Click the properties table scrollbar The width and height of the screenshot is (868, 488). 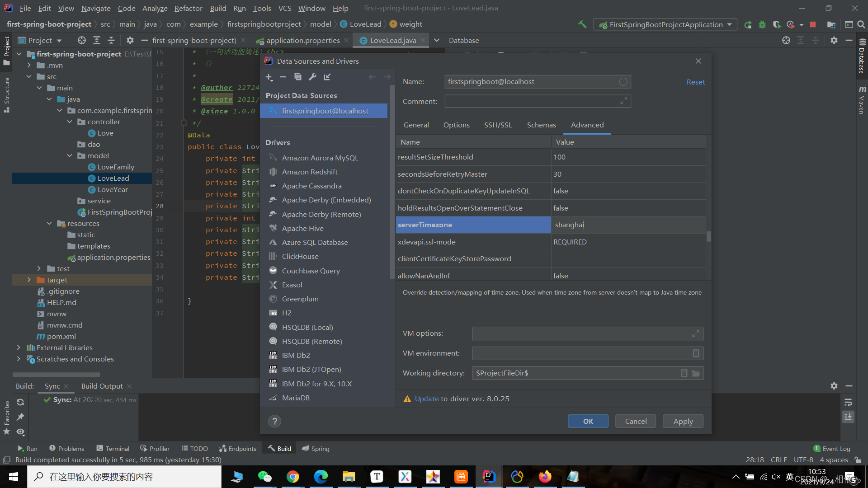point(708,236)
